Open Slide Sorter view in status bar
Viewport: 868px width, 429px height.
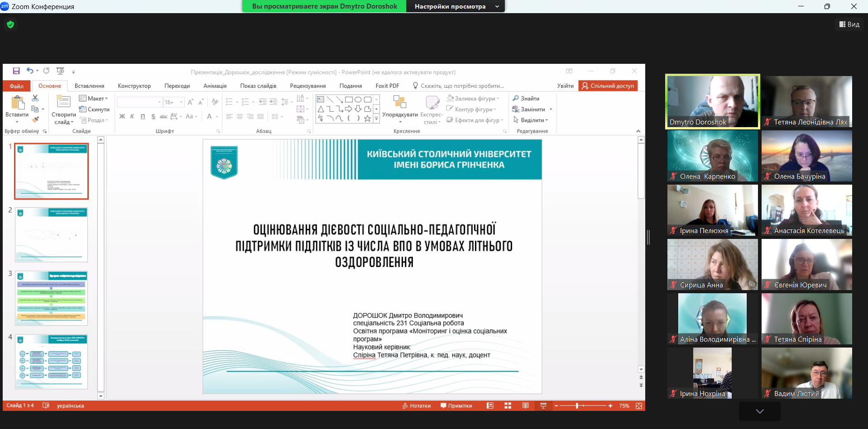tap(508, 406)
